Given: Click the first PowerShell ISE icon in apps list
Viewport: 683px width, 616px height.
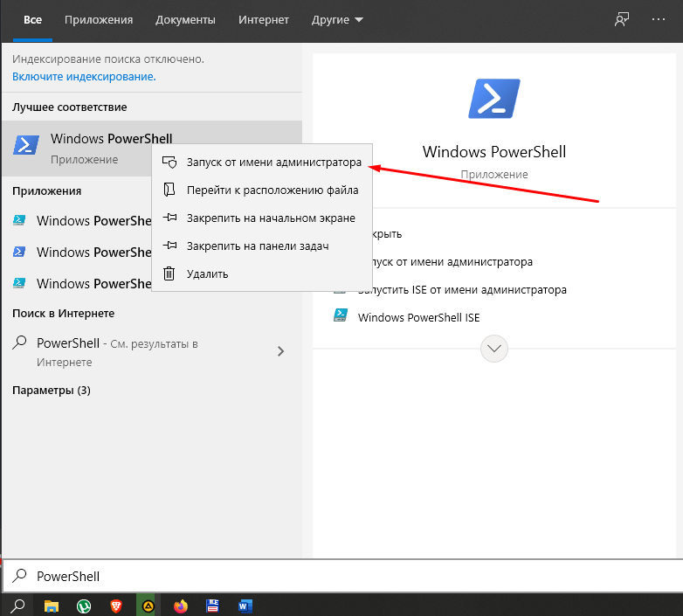Looking at the screenshot, I should click(19, 220).
